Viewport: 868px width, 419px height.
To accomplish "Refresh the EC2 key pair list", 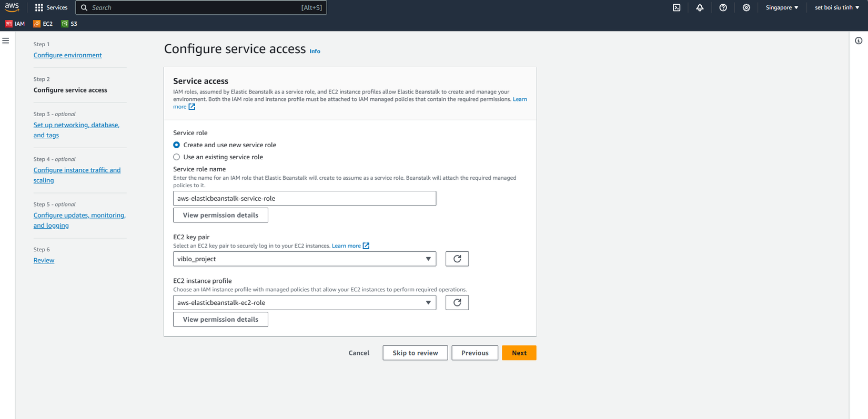I will (x=457, y=259).
